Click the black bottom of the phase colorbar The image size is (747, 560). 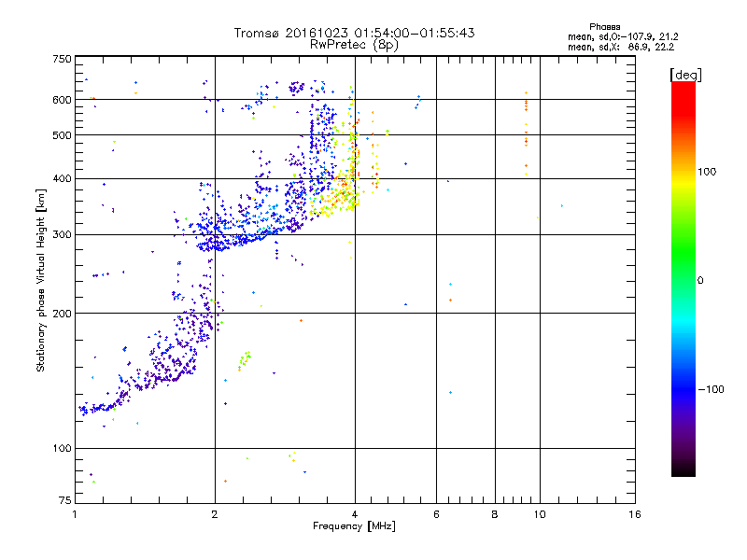[684, 470]
